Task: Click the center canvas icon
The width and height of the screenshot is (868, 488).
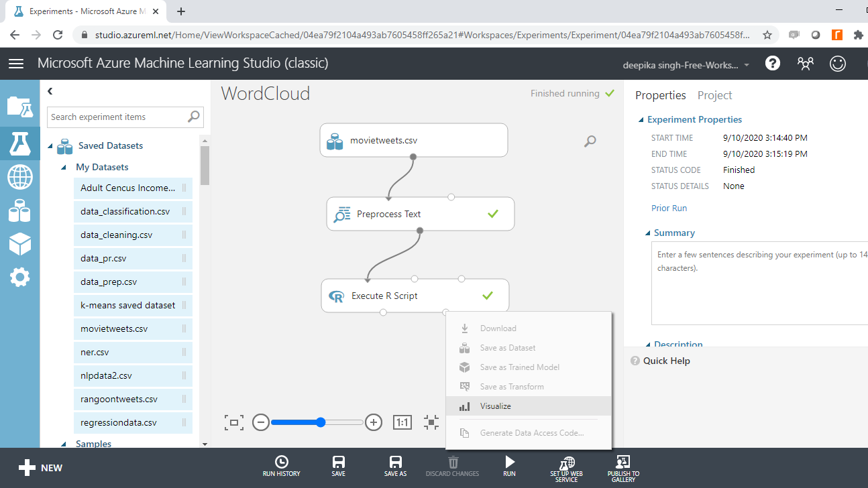Action: [431, 422]
